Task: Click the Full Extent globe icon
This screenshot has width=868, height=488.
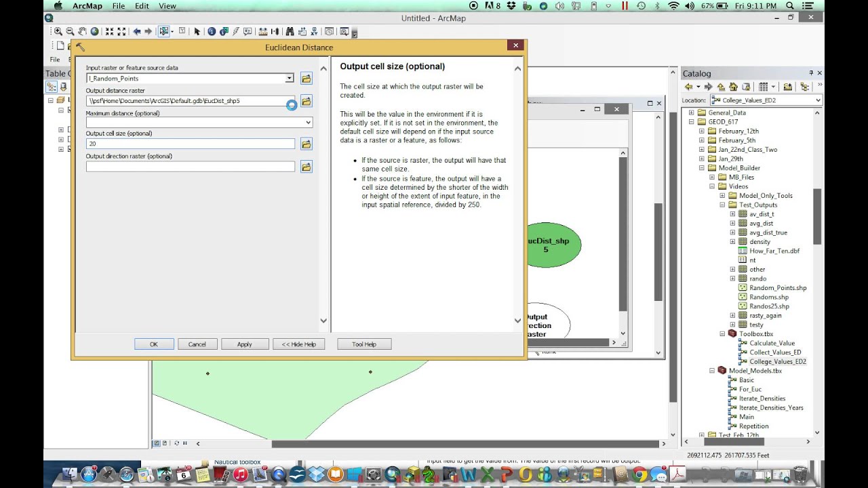Action: 94,31
